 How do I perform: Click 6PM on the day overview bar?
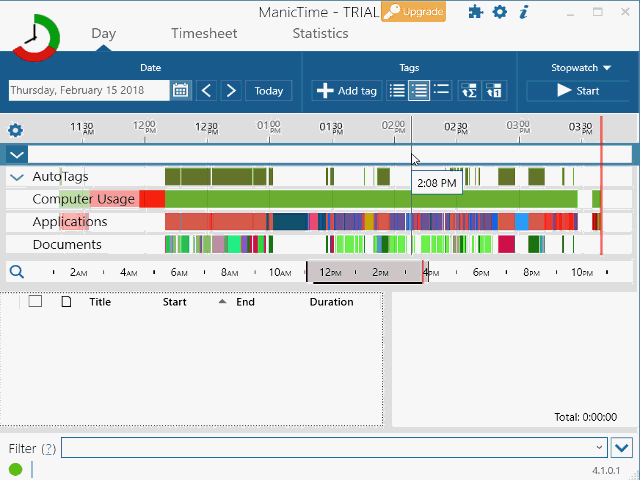(481, 272)
